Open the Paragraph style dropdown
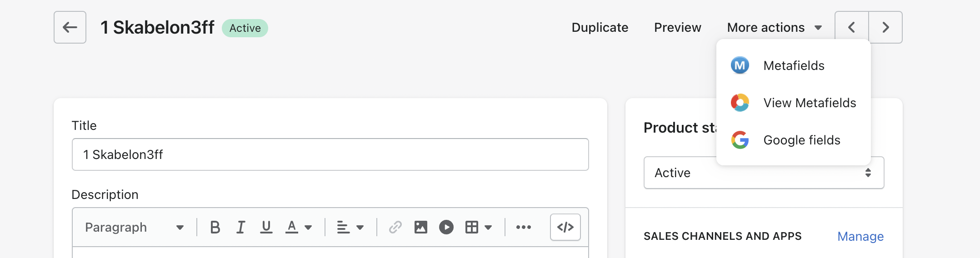The width and height of the screenshot is (980, 258). tap(134, 227)
